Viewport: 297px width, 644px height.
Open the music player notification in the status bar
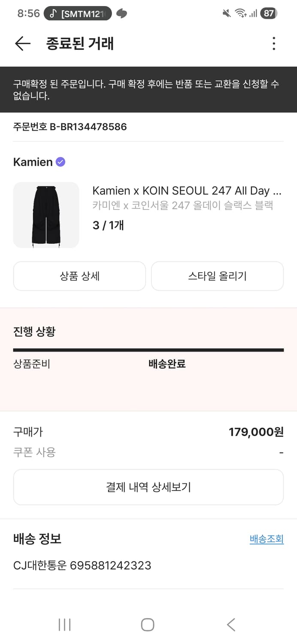(76, 13)
